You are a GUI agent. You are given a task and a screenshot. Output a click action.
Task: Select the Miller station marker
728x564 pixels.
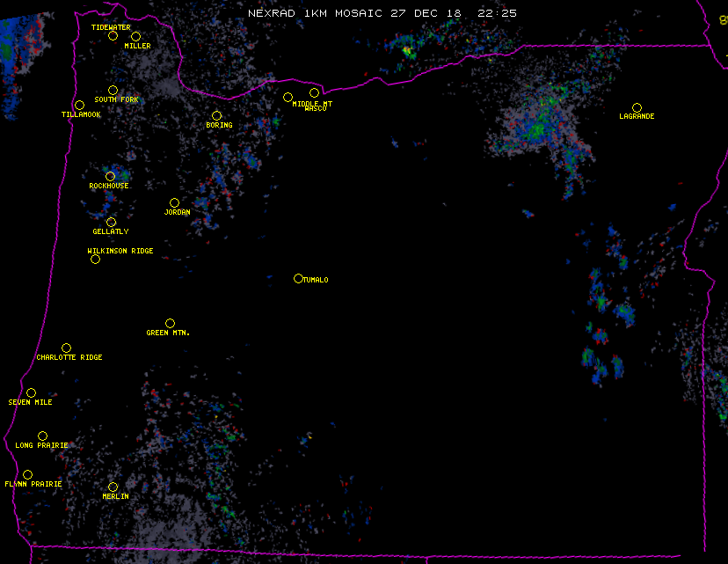click(135, 36)
